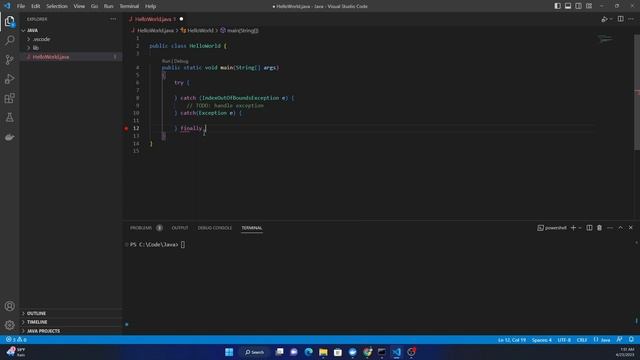The image size is (640, 360).
Task: Click errors and warnings status bar indicator
Action: (x=16, y=340)
